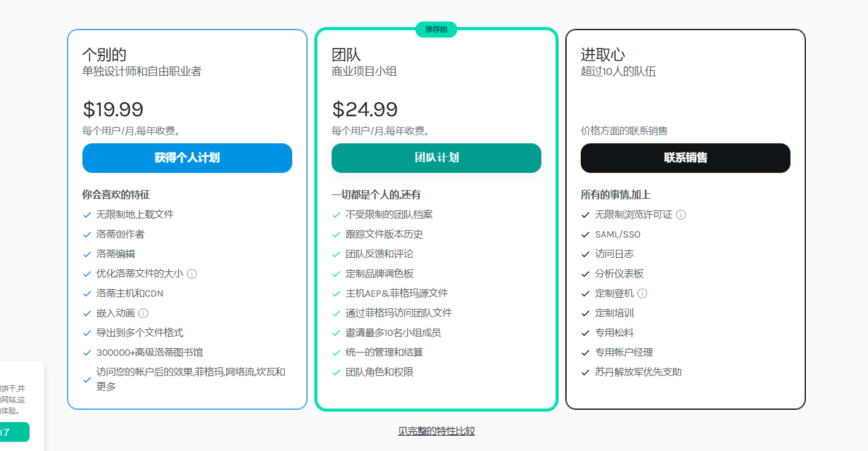Select the 团队 plan heading
The height and width of the screenshot is (451, 868).
point(346,55)
